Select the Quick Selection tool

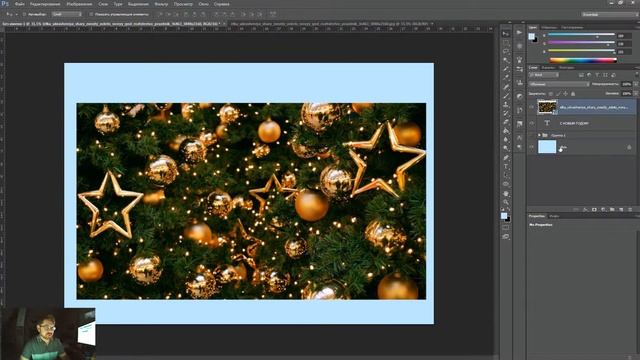506,60
